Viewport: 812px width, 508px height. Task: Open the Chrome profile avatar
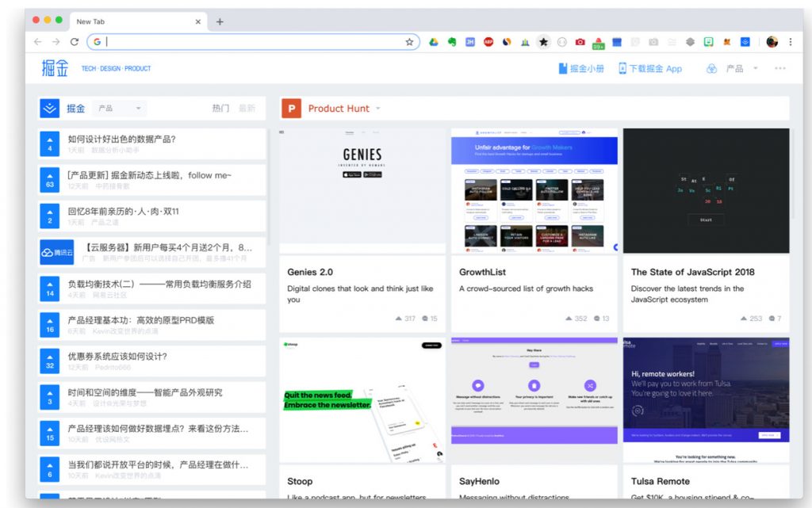[772, 42]
